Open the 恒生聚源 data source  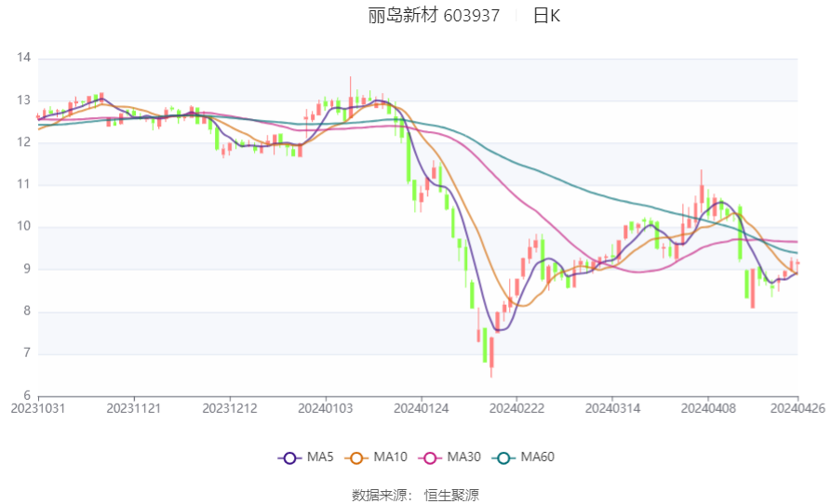pyautogui.click(x=451, y=495)
